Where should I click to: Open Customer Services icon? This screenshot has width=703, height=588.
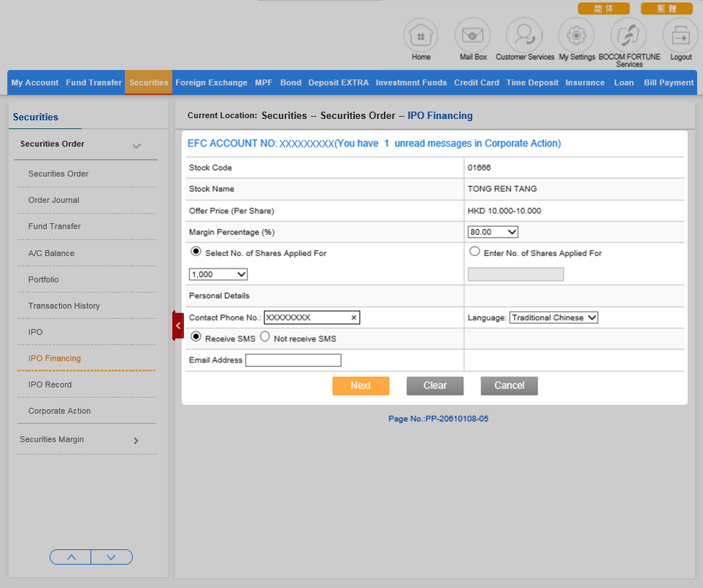click(x=524, y=35)
